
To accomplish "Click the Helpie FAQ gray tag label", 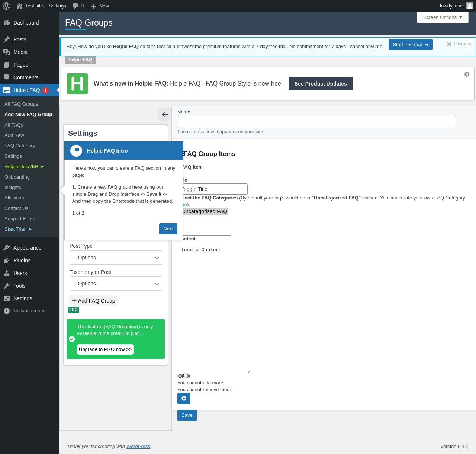I will click(x=80, y=60).
